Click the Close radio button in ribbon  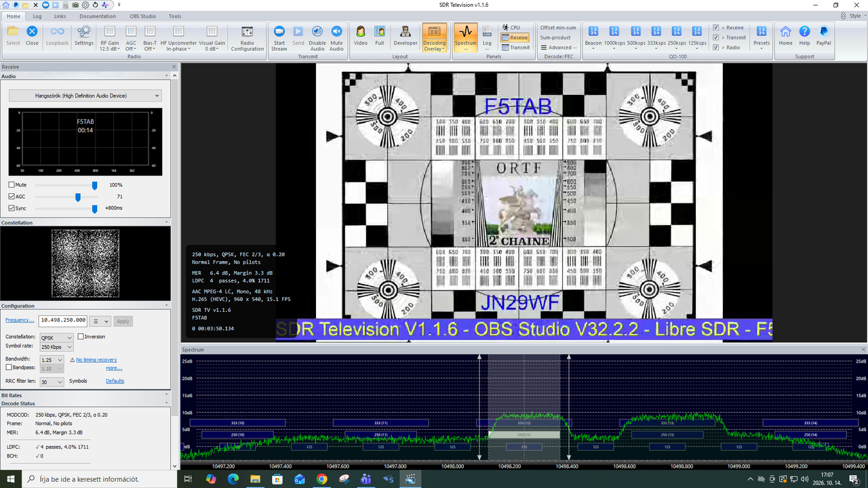pyautogui.click(x=32, y=35)
